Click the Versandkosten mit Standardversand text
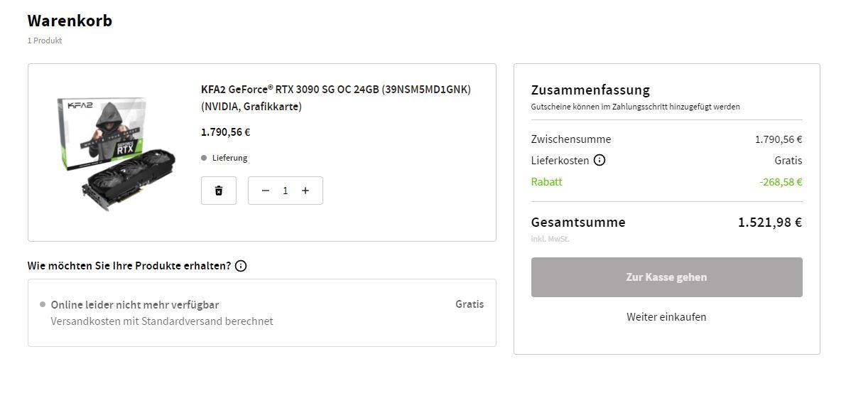Image resolution: width=868 pixels, height=396 pixels. (x=162, y=321)
